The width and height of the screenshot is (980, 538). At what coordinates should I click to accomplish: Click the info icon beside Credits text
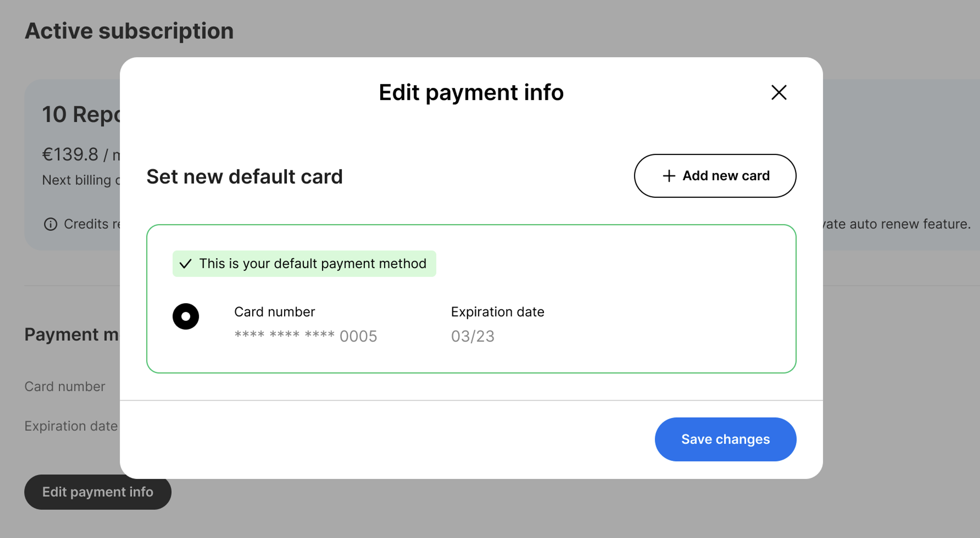[x=51, y=224]
